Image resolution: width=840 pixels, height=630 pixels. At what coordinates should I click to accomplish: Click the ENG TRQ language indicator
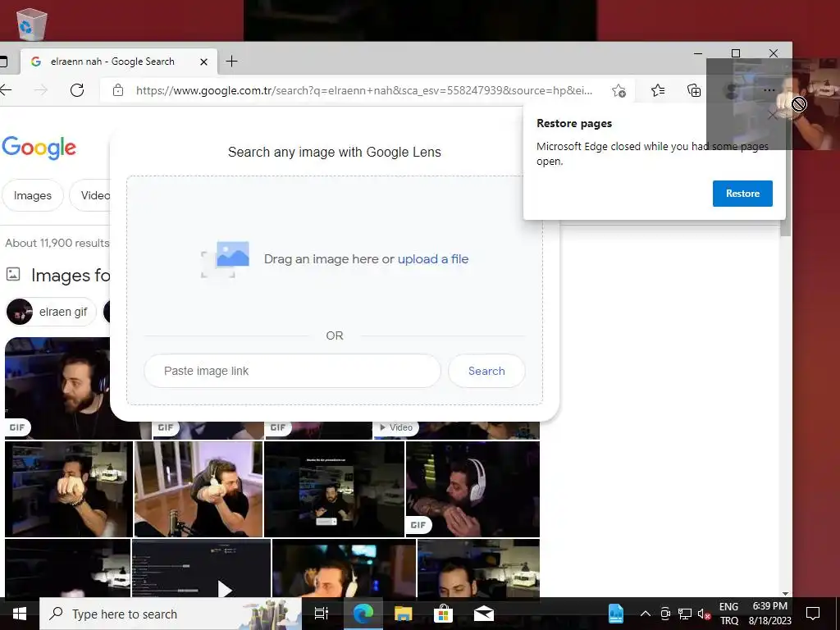(x=728, y=614)
